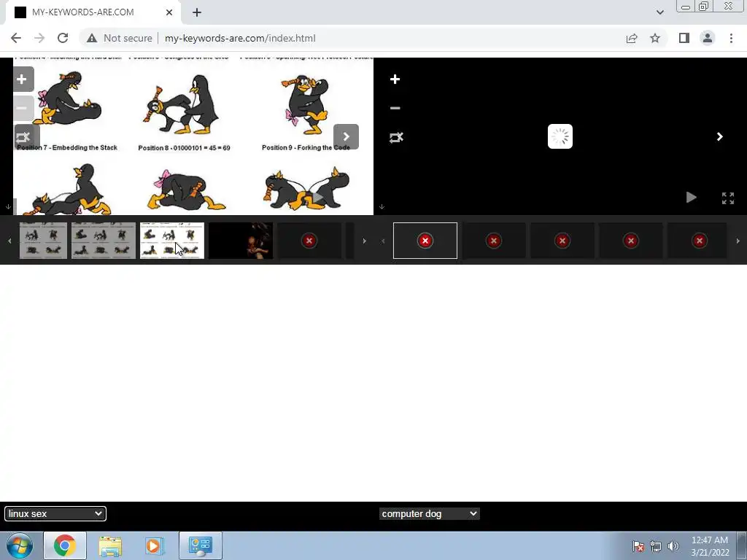This screenshot has height=560, width=747.
Task: Open Chrome three-dot menu
Action: tap(731, 38)
